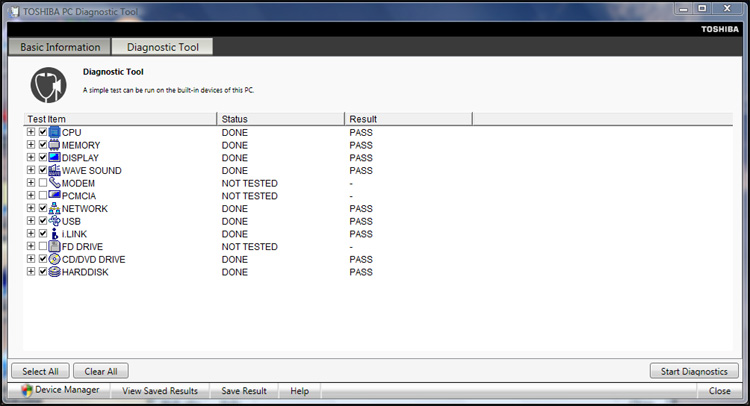Click DONE status for USB
The height and width of the screenshot is (406, 750).
coord(234,221)
